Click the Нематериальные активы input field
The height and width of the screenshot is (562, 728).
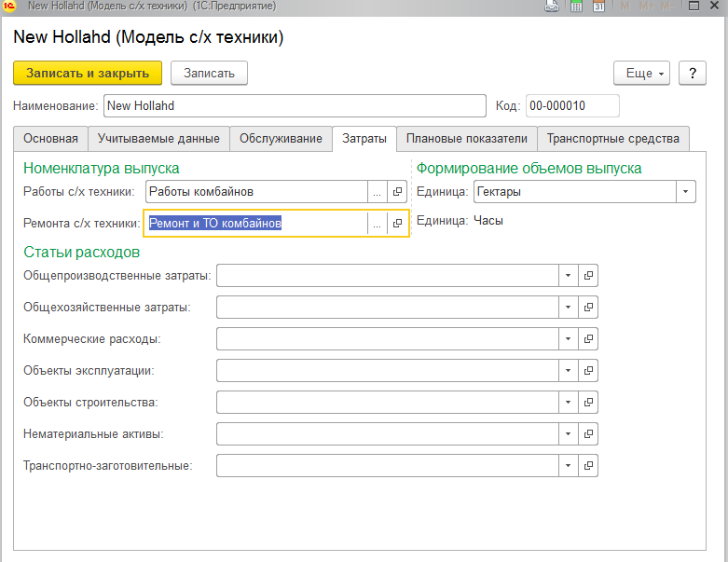pos(388,434)
